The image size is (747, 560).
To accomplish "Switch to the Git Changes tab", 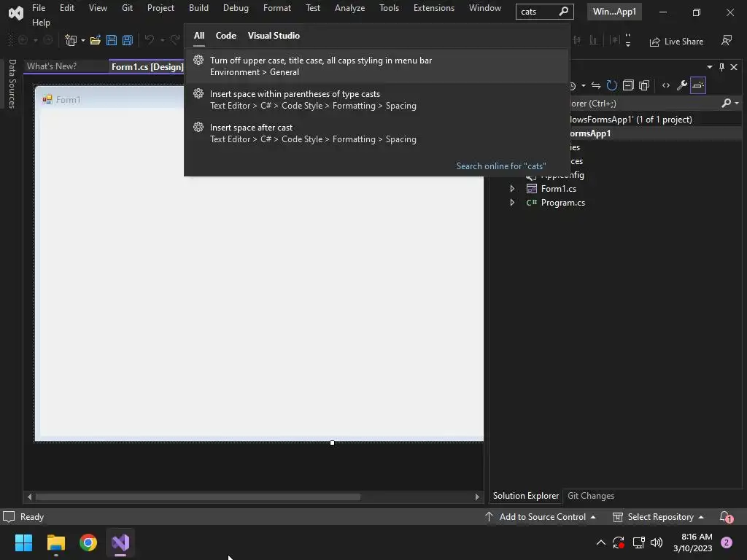I will 591,496.
